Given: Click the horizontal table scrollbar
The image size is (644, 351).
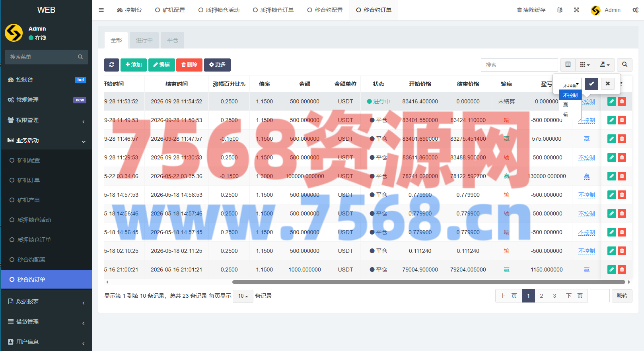Looking at the screenshot, I should 428,282.
